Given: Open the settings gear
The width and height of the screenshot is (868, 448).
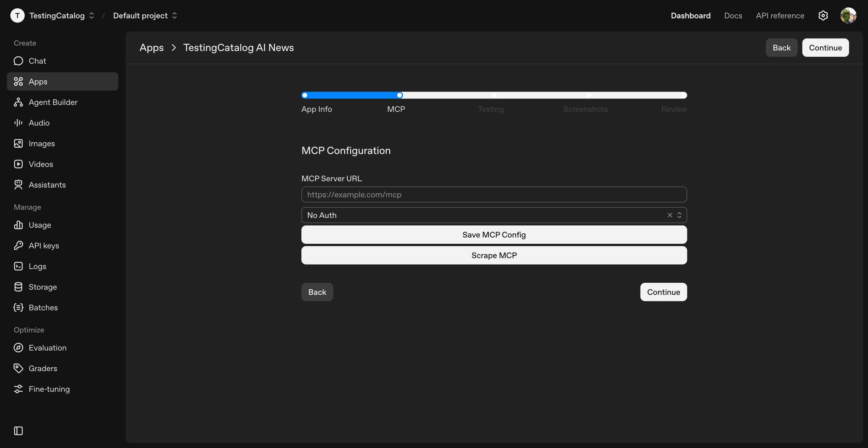Looking at the screenshot, I should (823, 15).
